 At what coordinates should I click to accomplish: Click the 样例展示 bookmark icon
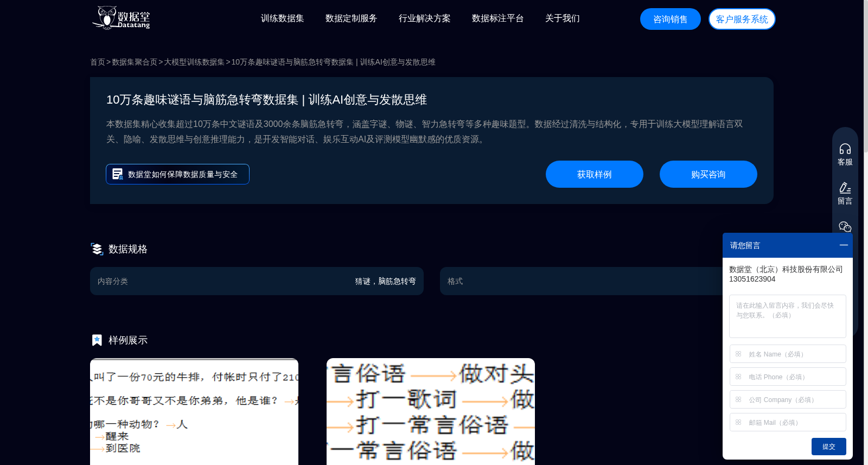(97, 340)
